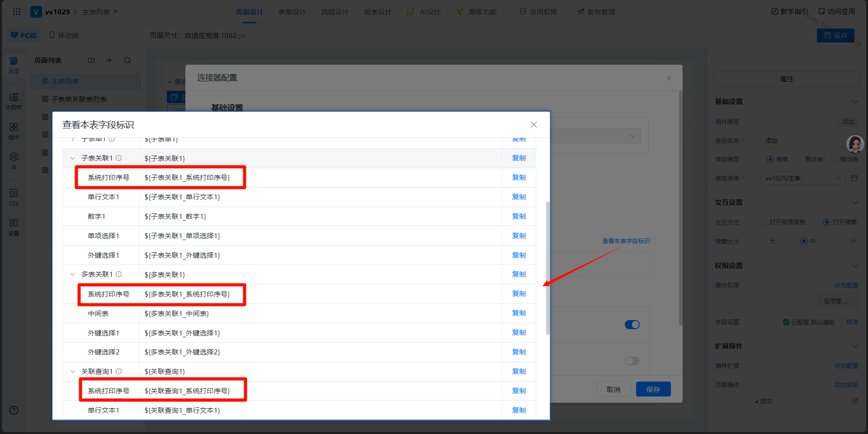Click the search icon in 页面列表
868x434 pixels.
[127, 61]
